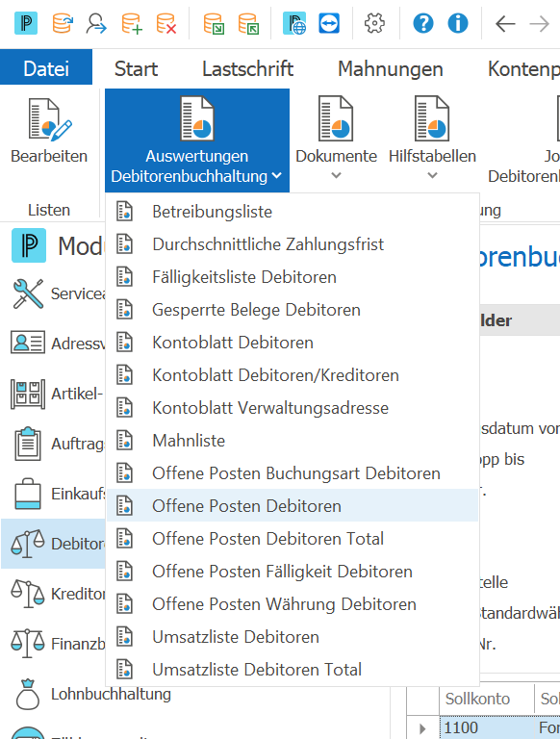560x739 pixels.
Task: Click the database export icon
Action: tap(248, 23)
